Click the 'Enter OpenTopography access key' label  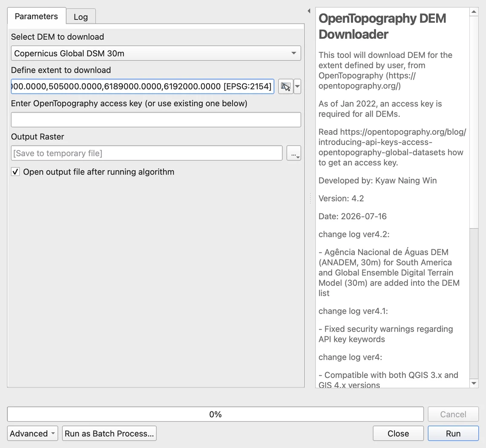(x=129, y=103)
